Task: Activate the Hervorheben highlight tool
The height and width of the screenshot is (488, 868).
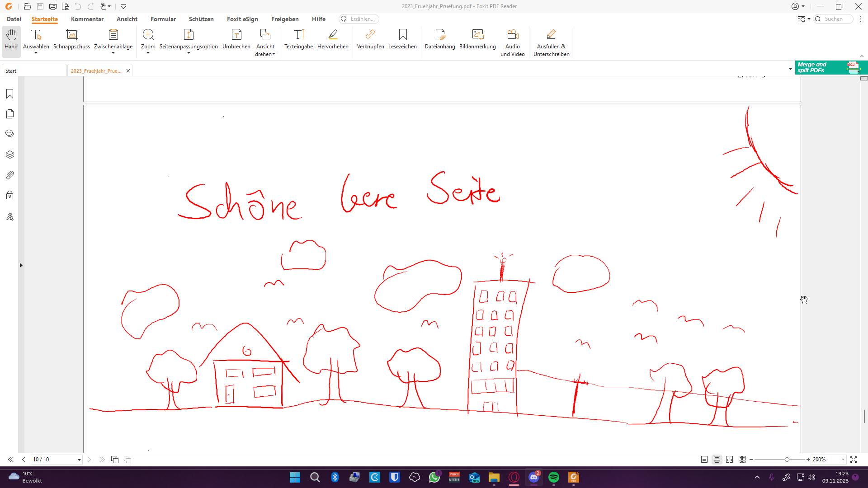Action: pyautogui.click(x=333, y=40)
